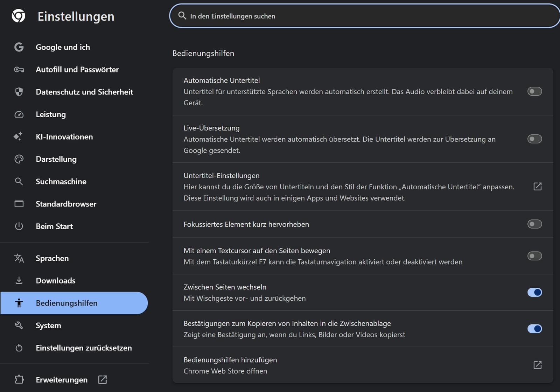The height and width of the screenshot is (392, 560).
Task: Click the Chrome logo icon
Action: tap(19, 16)
